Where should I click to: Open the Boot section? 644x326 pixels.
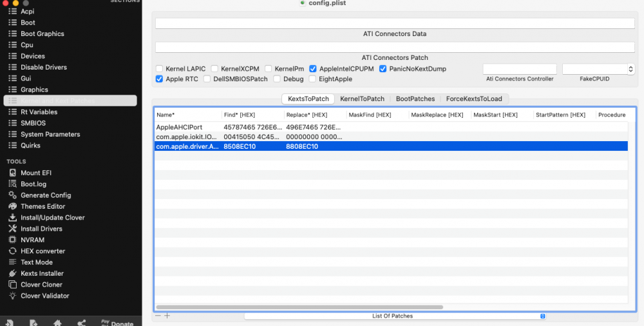pyautogui.click(x=28, y=23)
